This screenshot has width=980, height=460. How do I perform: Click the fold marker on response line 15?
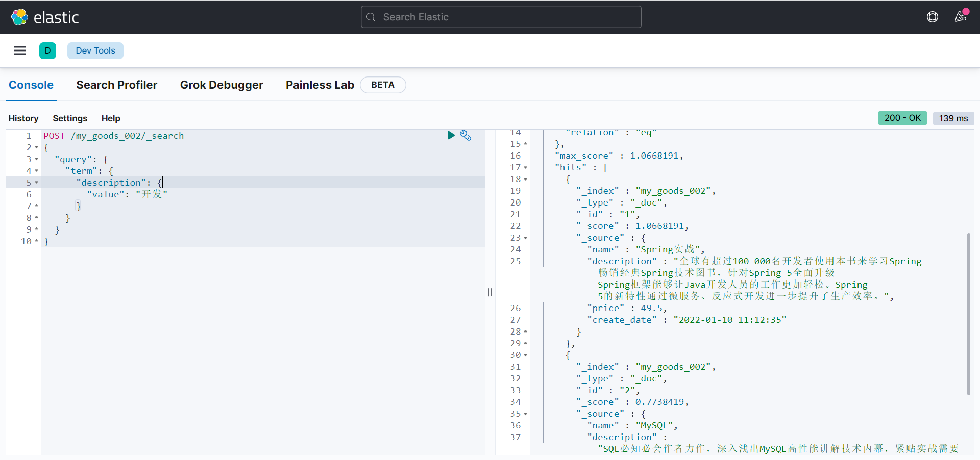(525, 144)
